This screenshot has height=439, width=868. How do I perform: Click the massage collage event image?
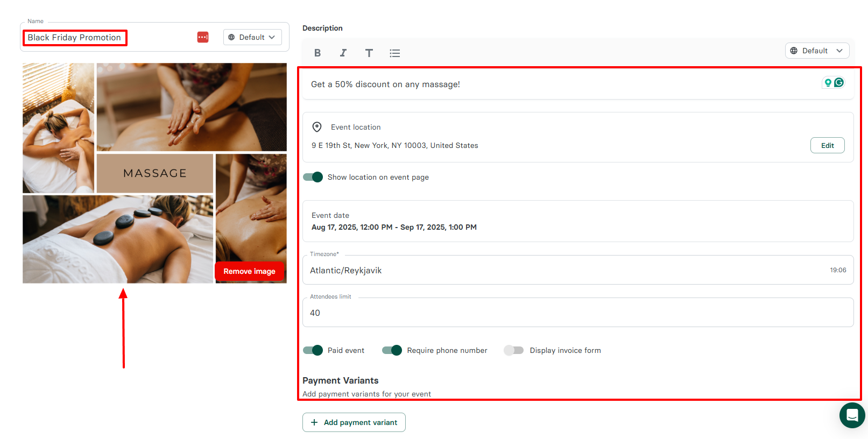coord(154,173)
